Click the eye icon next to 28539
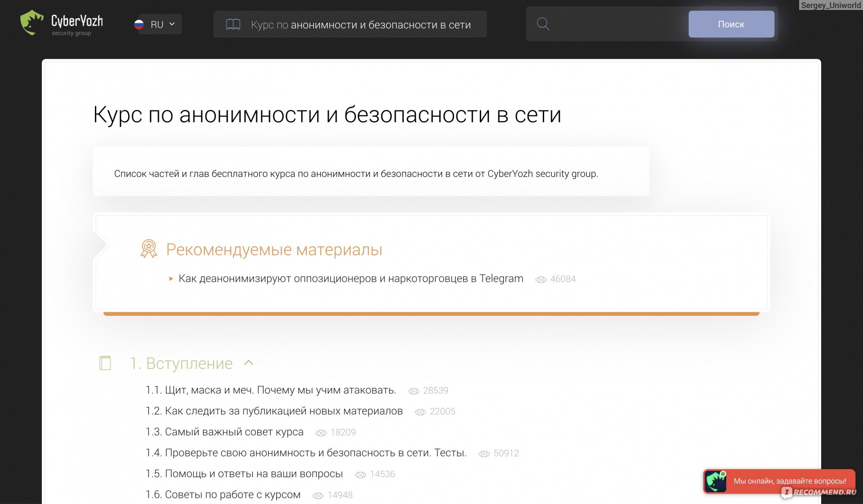This screenshot has height=504, width=863. [x=413, y=391]
